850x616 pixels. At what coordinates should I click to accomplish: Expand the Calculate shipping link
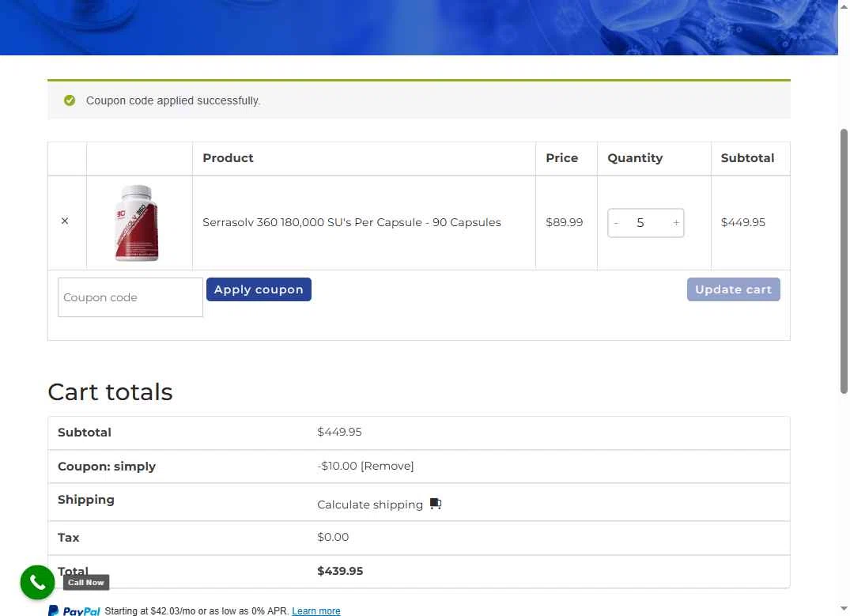click(x=370, y=505)
